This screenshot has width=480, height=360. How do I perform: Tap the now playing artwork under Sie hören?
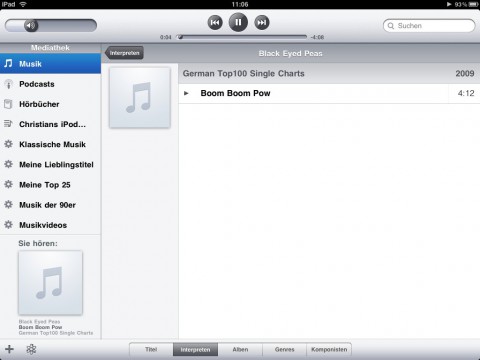pos(50,283)
